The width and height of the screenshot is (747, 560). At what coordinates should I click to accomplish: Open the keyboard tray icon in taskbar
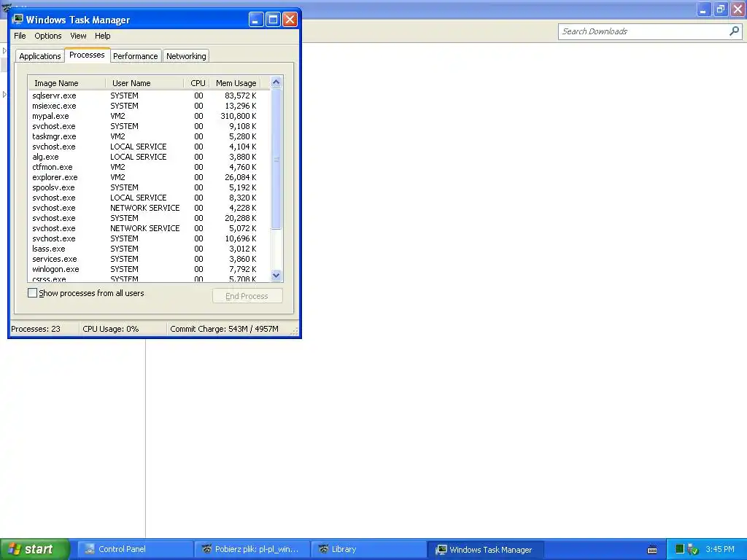652,550
